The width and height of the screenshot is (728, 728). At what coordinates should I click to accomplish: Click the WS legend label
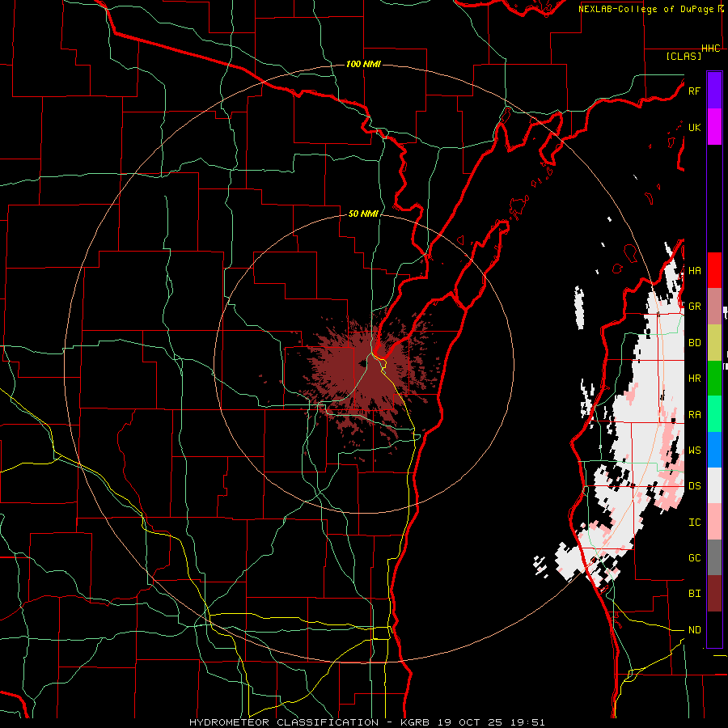click(x=694, y=451)
